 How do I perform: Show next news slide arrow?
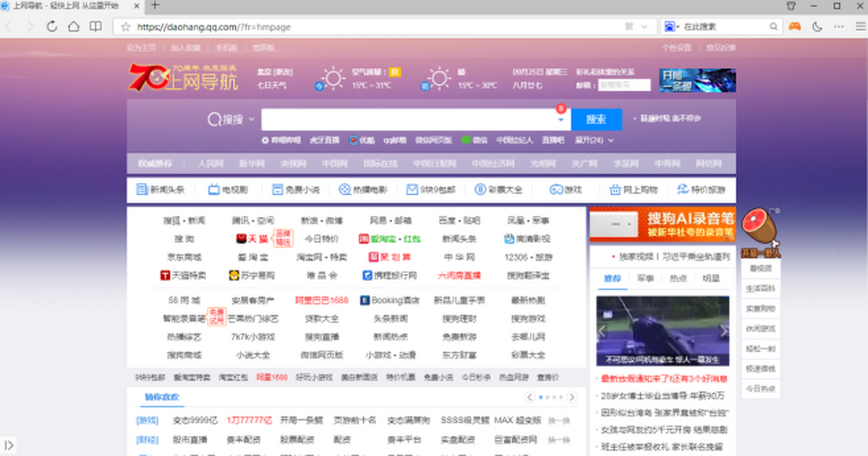click(724, 331)
